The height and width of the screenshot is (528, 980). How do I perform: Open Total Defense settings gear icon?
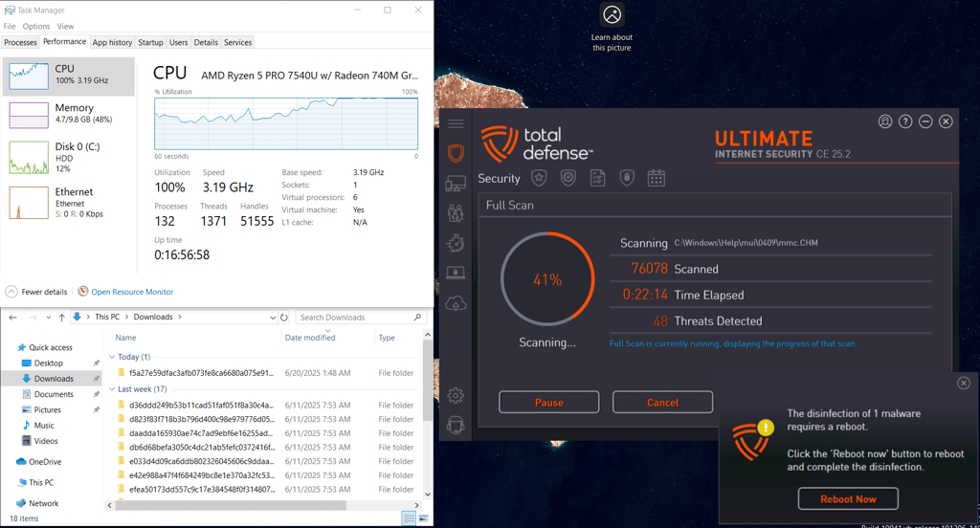(456, 396)
